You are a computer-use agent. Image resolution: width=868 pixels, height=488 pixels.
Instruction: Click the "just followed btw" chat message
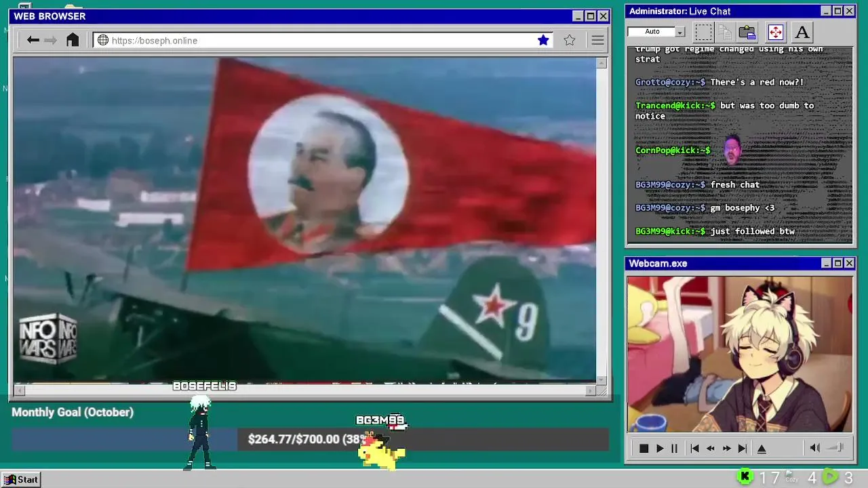click(x=753, y=231)
